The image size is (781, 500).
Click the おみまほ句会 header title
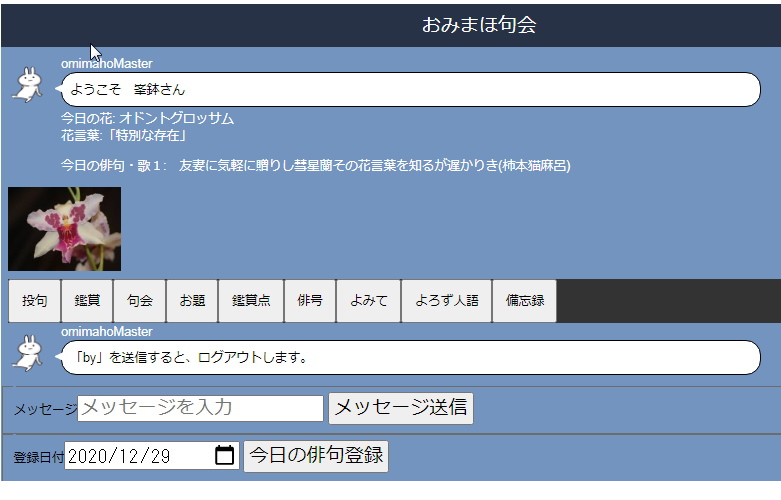tap(478, 25)
